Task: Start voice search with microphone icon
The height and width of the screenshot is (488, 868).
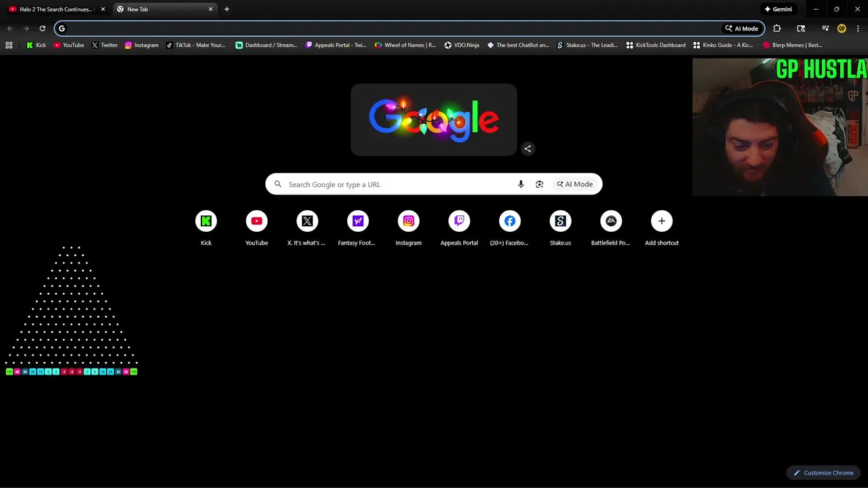Action: (521, 184)
